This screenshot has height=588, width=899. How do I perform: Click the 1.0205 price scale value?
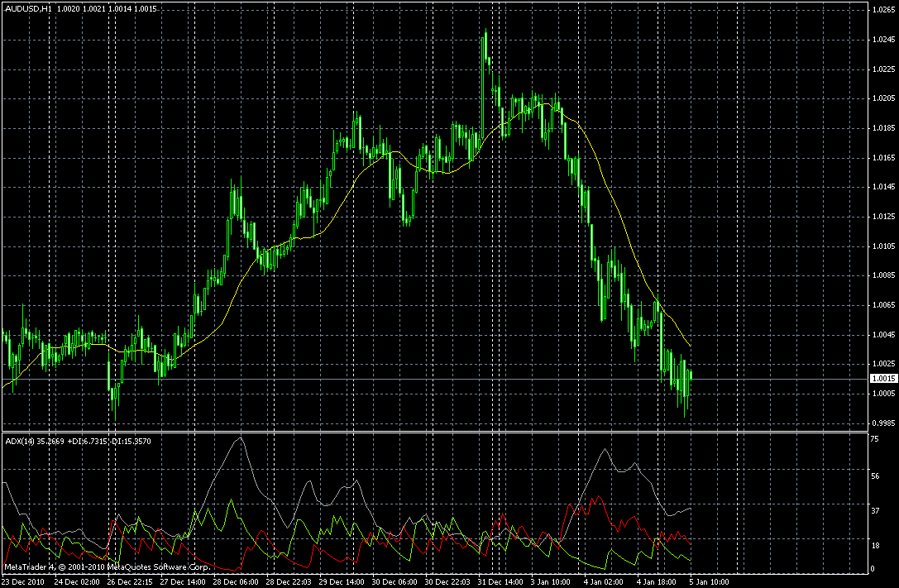883,98
